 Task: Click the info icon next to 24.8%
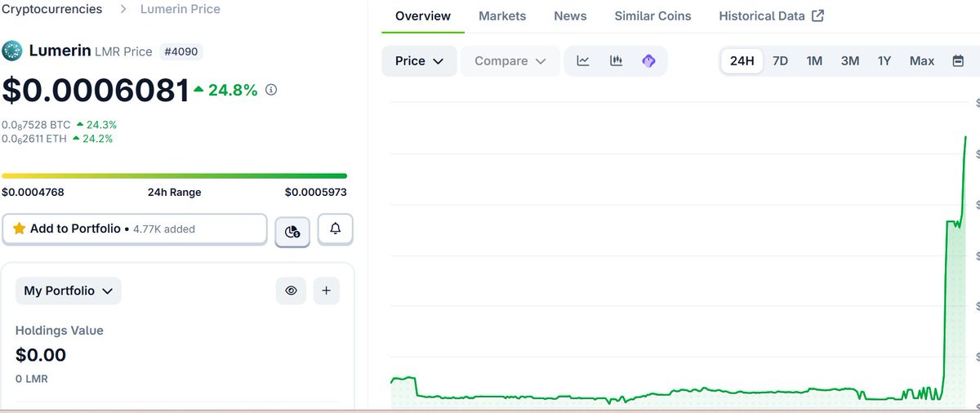tap(271, 90)
